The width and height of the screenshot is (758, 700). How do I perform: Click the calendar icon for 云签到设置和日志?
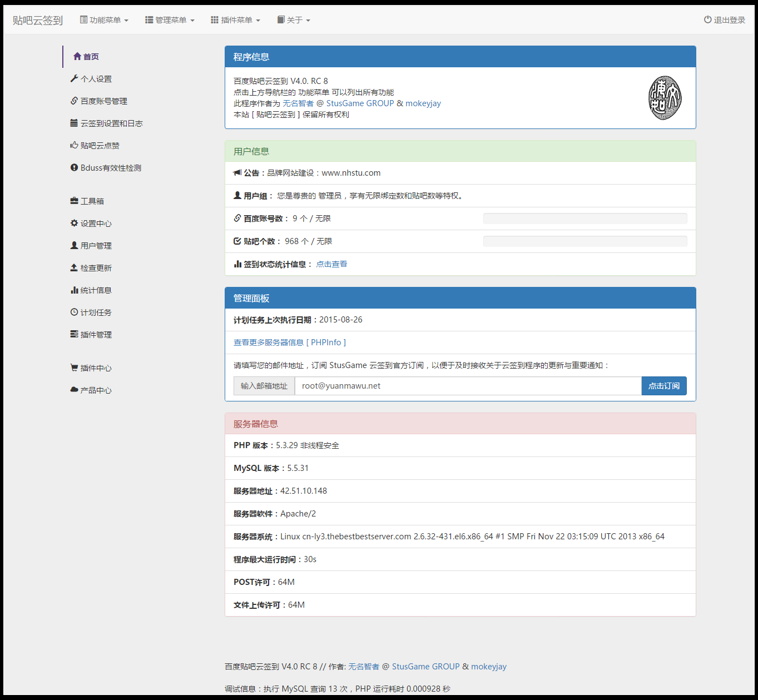tap(74, 123)
